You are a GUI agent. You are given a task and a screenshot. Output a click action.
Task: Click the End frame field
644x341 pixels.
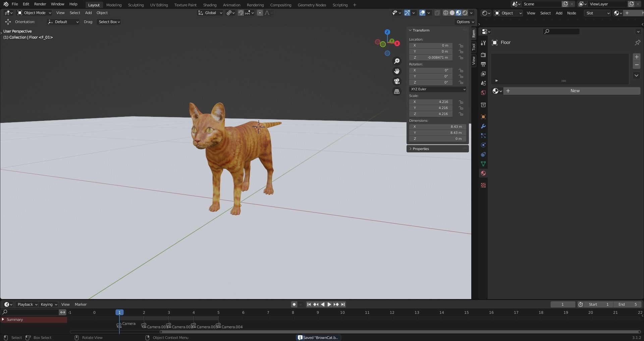pyautogui.click(x=627, y=304)
